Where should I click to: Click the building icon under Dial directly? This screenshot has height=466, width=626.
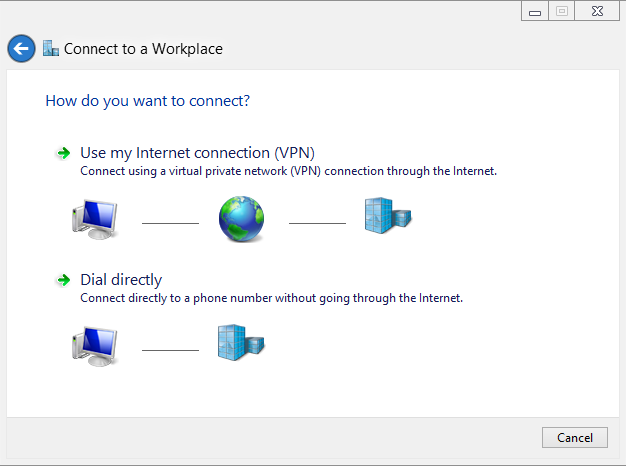[241, 343]
